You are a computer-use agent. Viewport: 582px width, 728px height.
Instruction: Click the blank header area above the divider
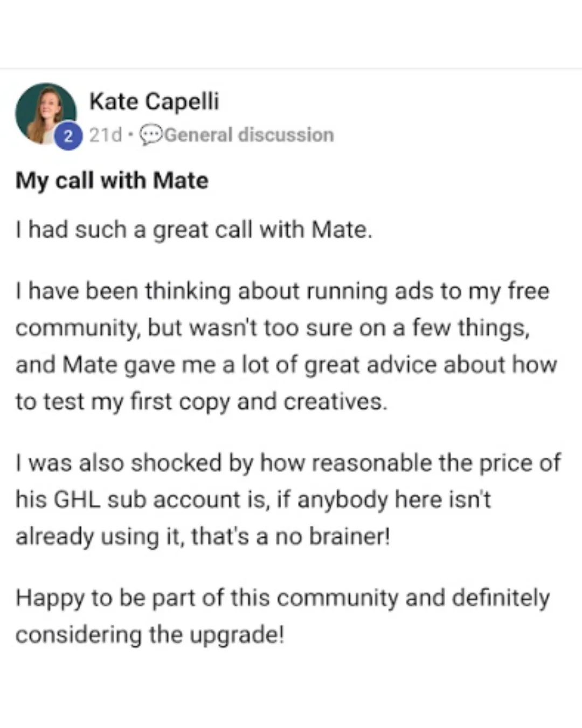click(x=291, y=33)
